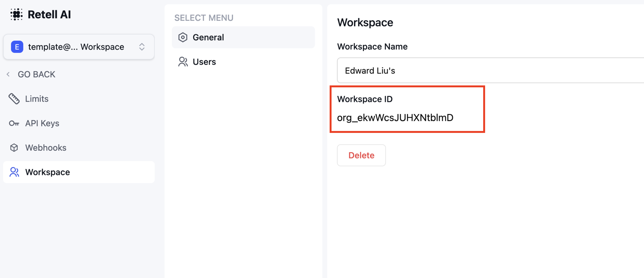Image resolution: width=644 pixels, height=278 pixels.
Task: Click the Retell AI brand name
Action: point(49,14)
